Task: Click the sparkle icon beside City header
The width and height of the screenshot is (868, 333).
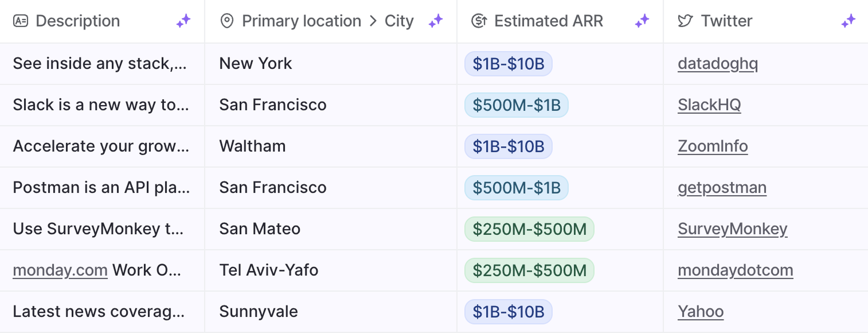Action: coord(436,21)
